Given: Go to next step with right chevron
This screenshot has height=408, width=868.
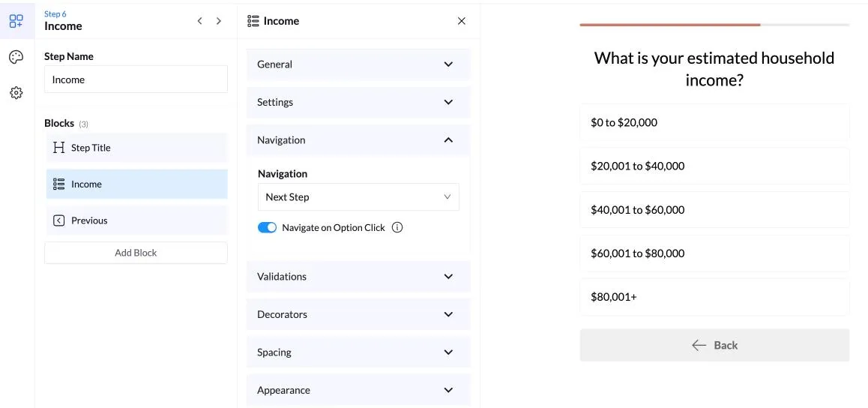Looking at the screenshot, I should click(219, 21).
